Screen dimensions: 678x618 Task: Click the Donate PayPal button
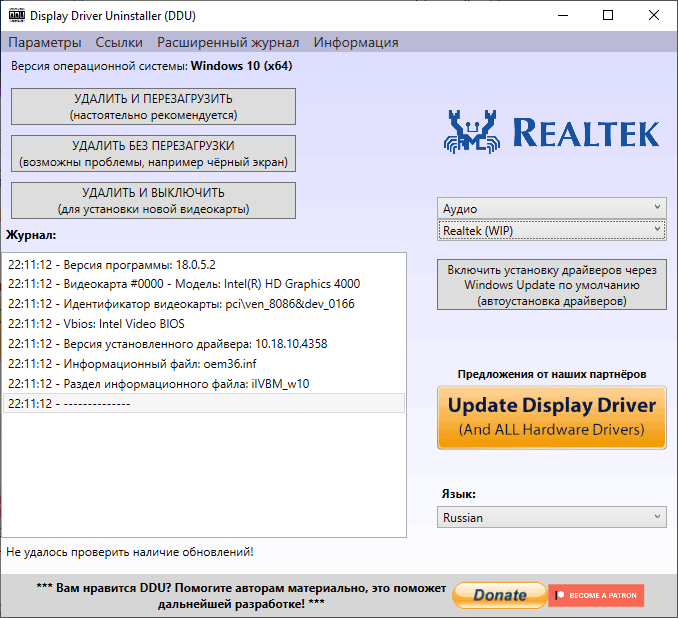tap(500, 595)
